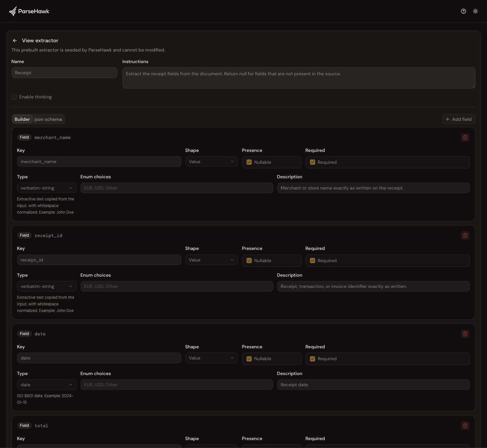Image resolution: width=487 pixels, height=448 pixels.
Task: Click the Add field button
Action: pos(459,119)
